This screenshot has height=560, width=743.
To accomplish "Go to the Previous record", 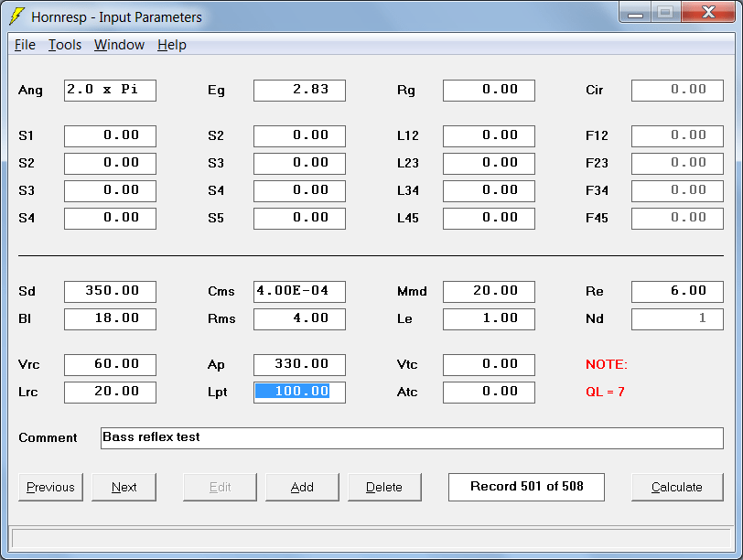I will 50,487.
